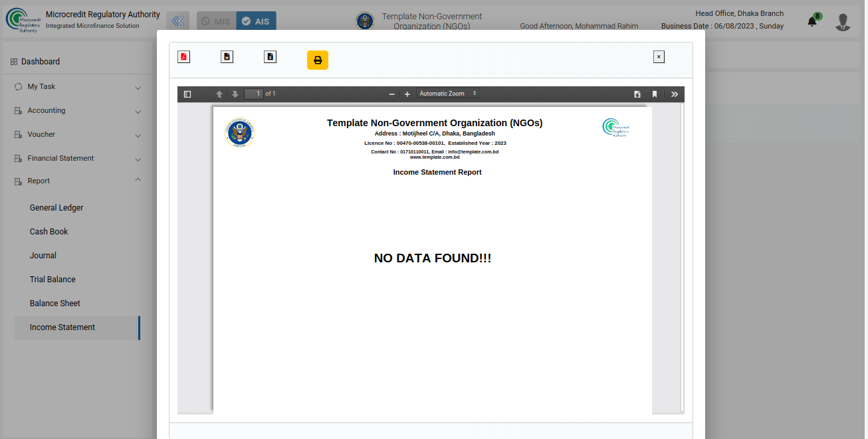The width and height of the screenshot is (868, 439).
Task: Switch to the MIS module
Action: tap(216, 21)
